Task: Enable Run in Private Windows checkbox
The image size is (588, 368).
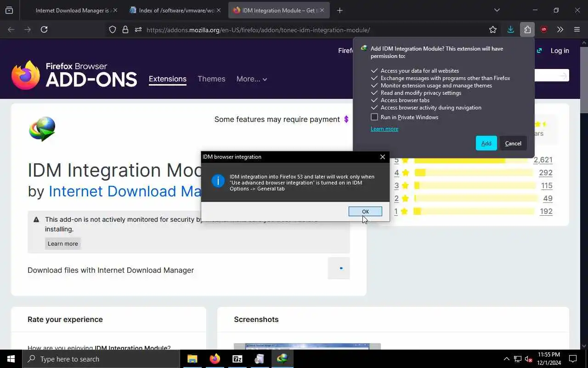Action: click(374, 117)
